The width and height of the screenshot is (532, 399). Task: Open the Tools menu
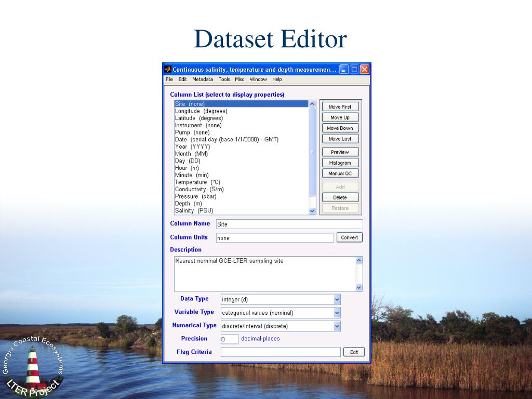224,79
